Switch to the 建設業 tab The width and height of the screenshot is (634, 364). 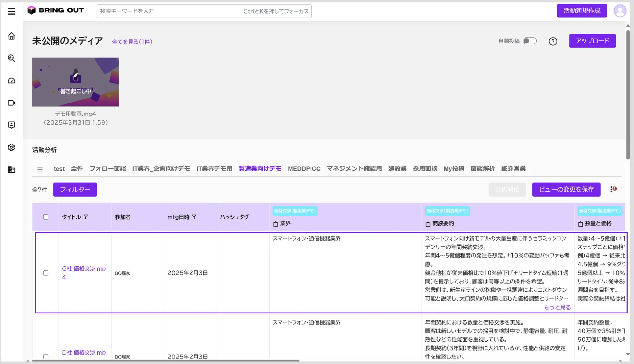point(397,169)
